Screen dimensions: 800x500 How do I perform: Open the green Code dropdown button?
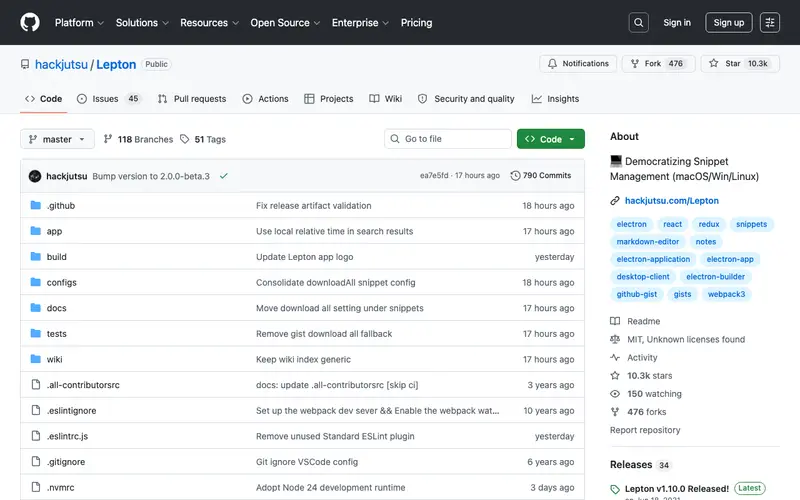[551, 139]
